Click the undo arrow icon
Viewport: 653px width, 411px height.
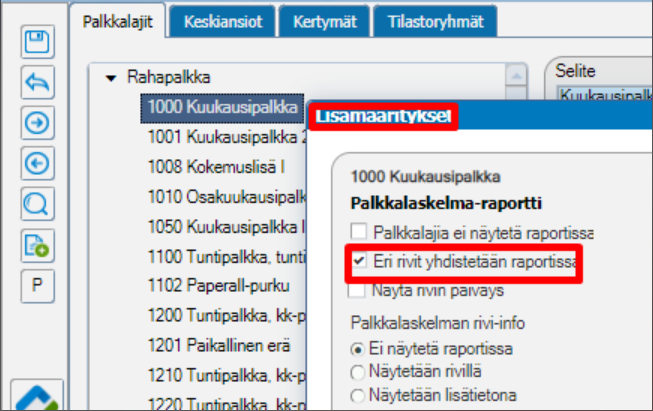[37, 82]
